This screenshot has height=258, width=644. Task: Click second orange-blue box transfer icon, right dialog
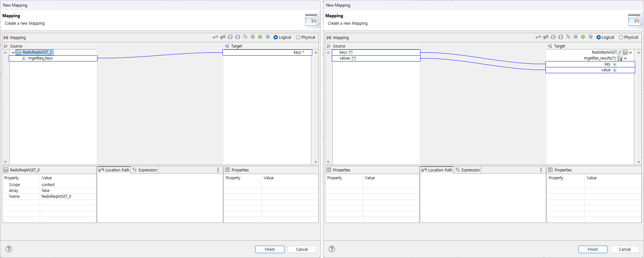(x=561, y=37)
